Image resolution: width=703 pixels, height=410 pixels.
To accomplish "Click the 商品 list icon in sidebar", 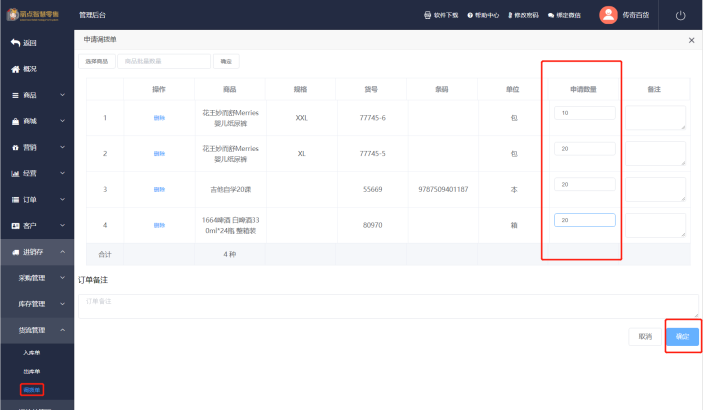I will pyautogui.click(x=15, y=95).
